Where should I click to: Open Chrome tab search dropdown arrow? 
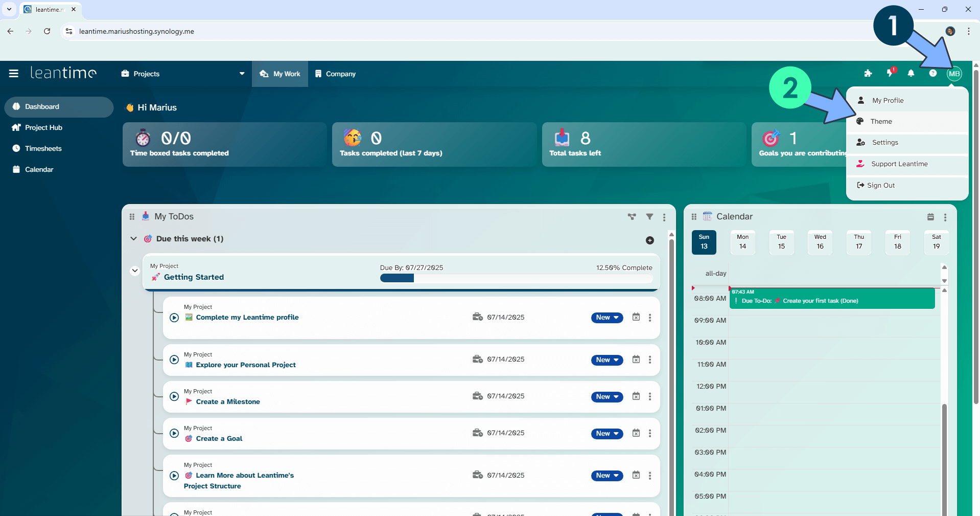click(x=9, y=9)
